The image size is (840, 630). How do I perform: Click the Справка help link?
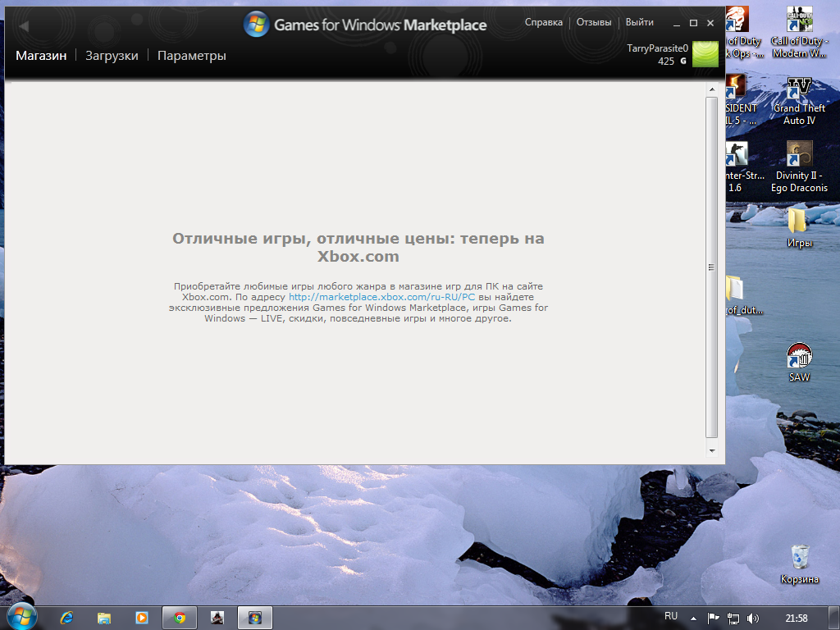tap(543, 22)
